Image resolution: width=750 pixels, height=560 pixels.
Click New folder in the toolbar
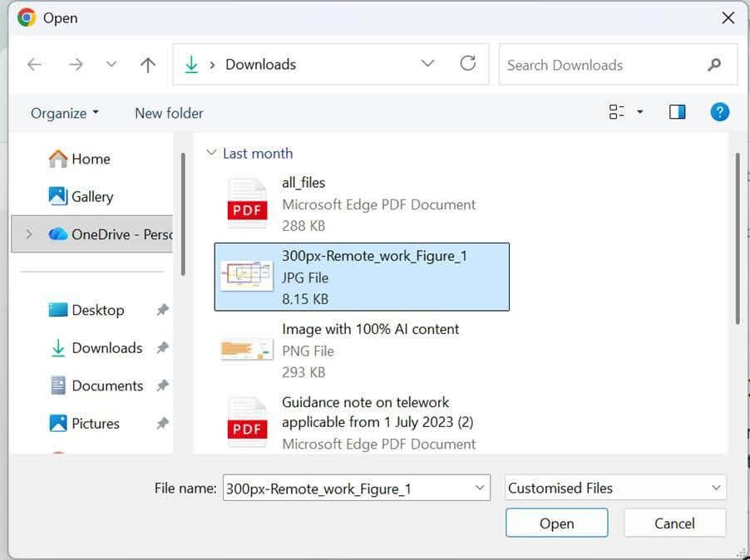pyautogui.click(x=169, y=113)
